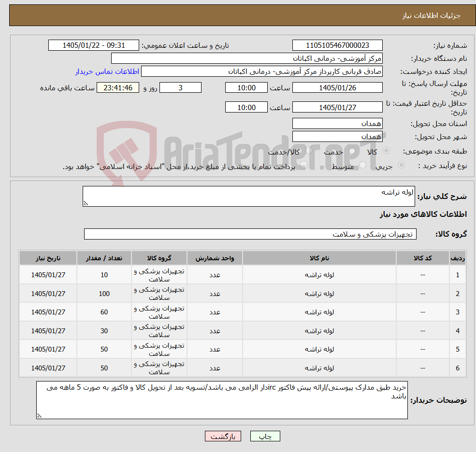The image size is (476, 452).
Task: Click لوله تراشه item name in row 5
Action: [x=319, y=349]
